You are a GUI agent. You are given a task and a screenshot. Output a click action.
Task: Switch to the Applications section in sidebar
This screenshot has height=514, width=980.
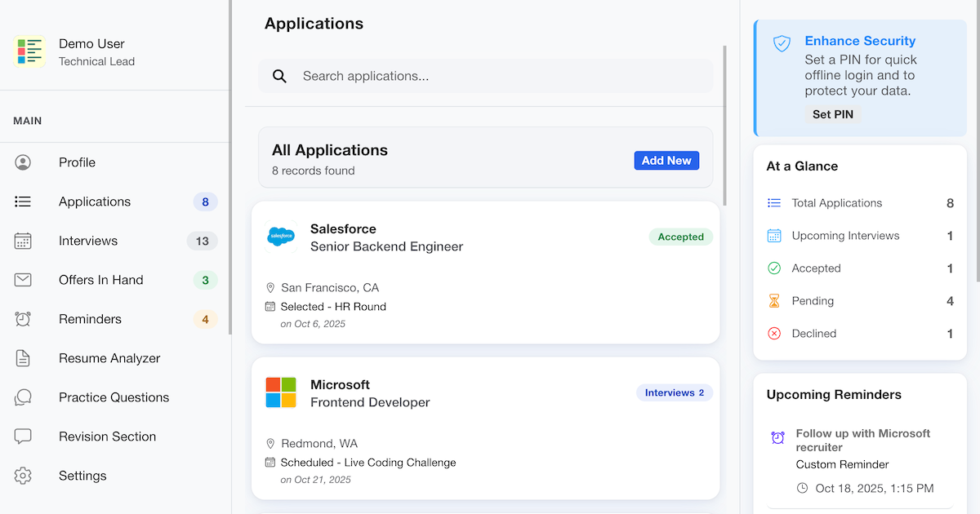click(x=95, y=202)
